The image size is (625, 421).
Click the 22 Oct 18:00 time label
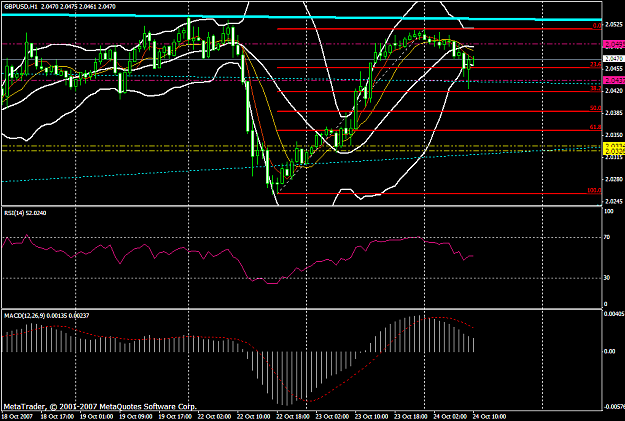click(x=293, y=417)
